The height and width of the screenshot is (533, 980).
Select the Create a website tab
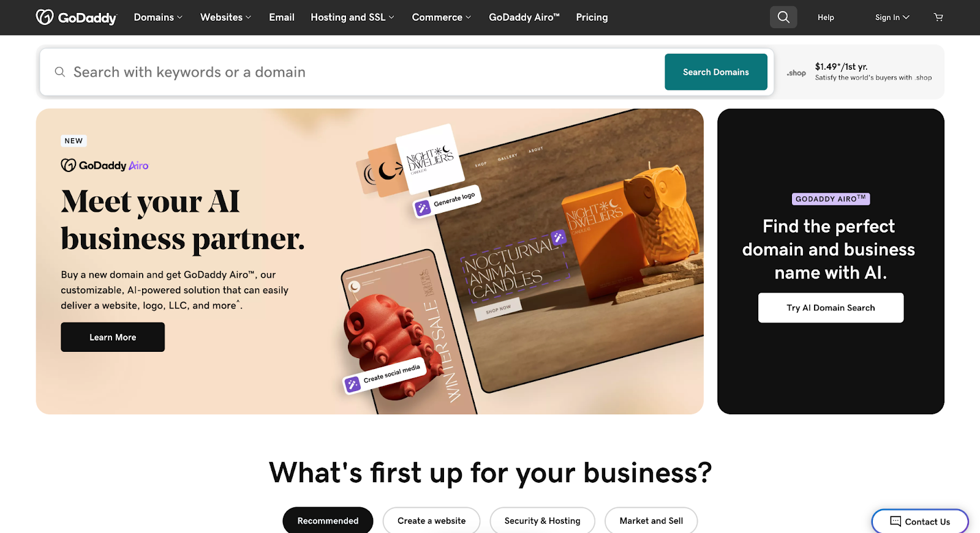coord(431,521)
